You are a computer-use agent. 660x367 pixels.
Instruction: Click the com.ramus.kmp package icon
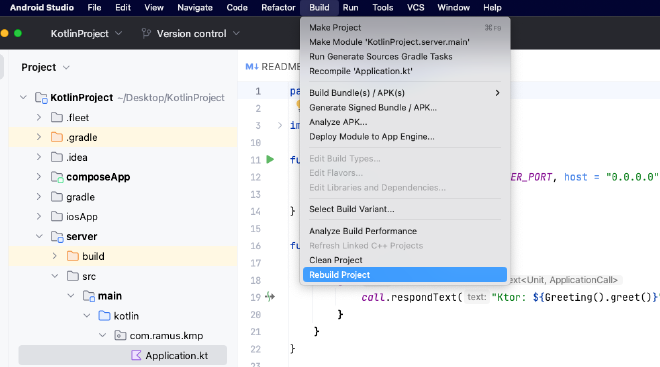point(120,335)
